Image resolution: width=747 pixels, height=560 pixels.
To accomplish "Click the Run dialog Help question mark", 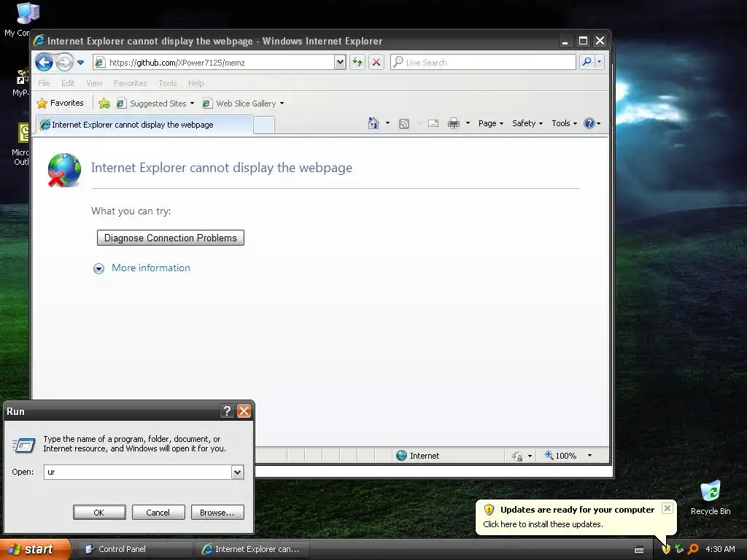I will click(x=228, y=411).
